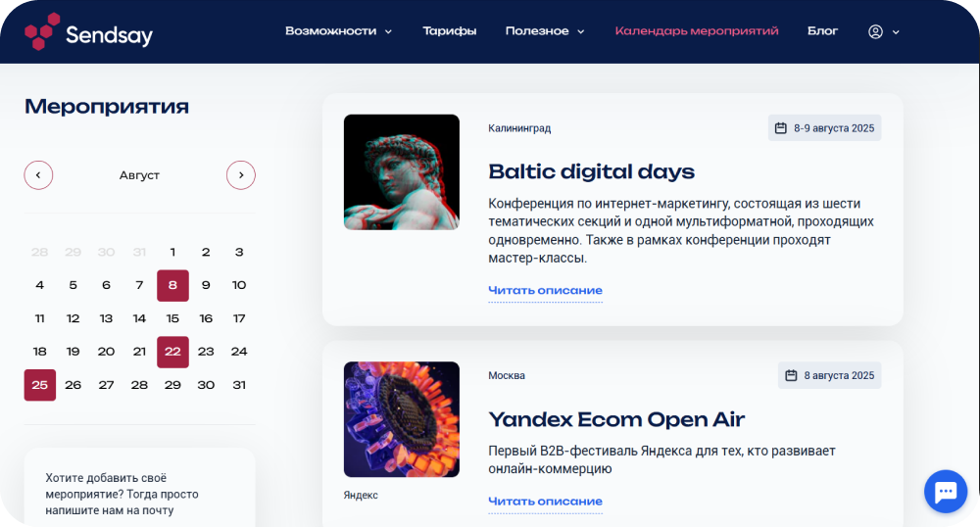The width and height of the screenshot is (980, 527).
Task: Click the Москва location label
Action: pyautogui.click(x=507, y=375)
